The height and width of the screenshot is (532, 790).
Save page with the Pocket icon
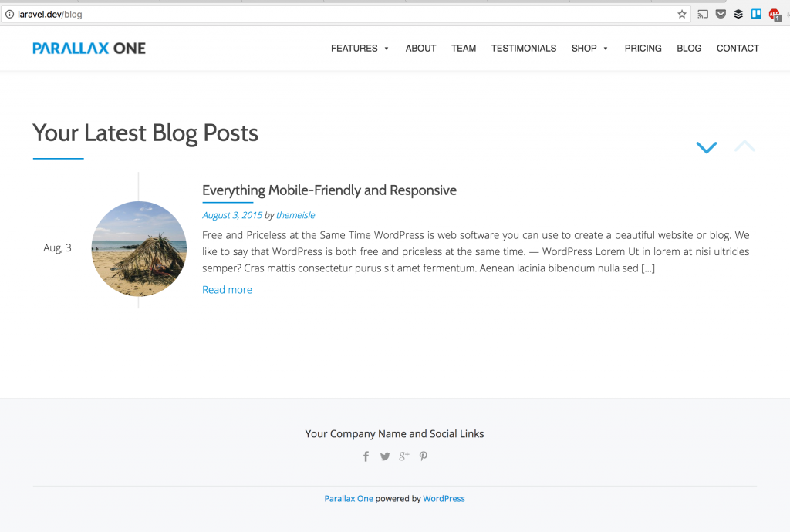click(721, 14)
